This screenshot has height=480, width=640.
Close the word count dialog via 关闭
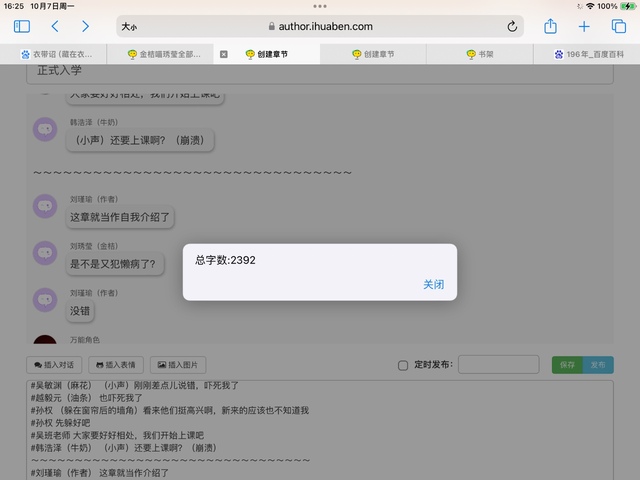pos(433,285)
